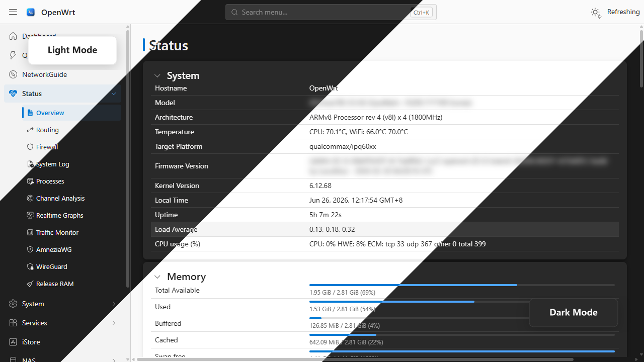
Task: Click the Local Time value
Action: (356, 200)
